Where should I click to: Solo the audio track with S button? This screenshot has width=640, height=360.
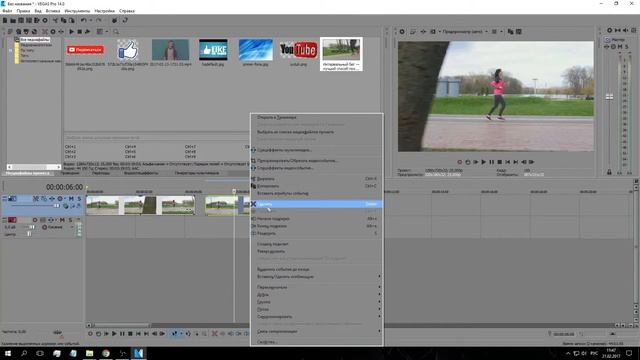click(70, 220)
